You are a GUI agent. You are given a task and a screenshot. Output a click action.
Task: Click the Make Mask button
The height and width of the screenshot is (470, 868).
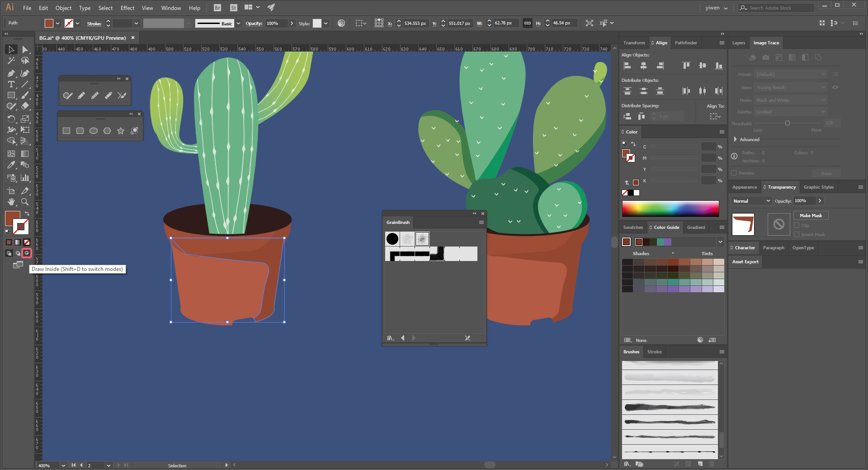point(811,216)
